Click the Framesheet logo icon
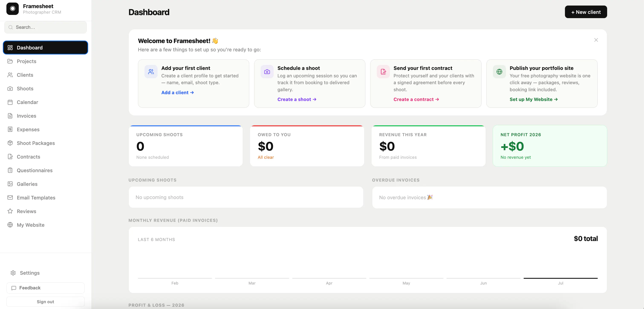This screenshot has height=309, width=644. click(13, 9)
